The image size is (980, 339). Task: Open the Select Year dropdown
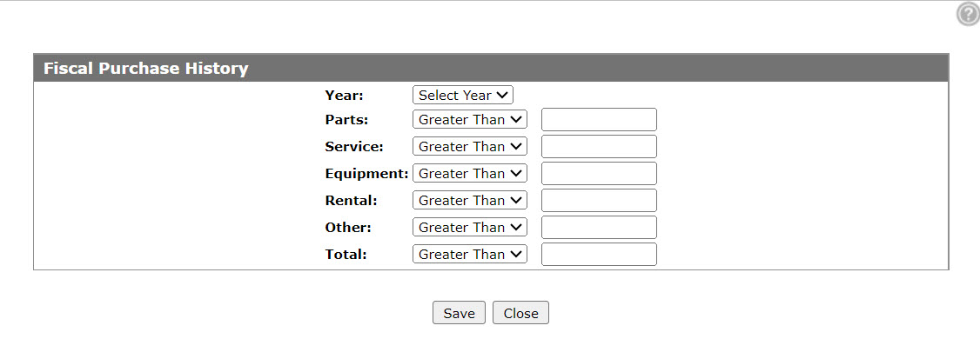(x=462, y=95)
